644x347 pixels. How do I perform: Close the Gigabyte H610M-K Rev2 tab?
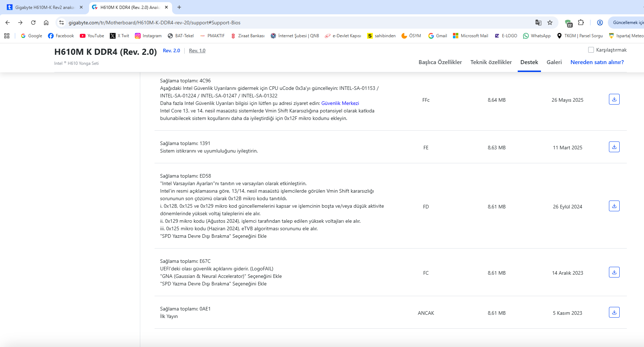click(81, 7)
